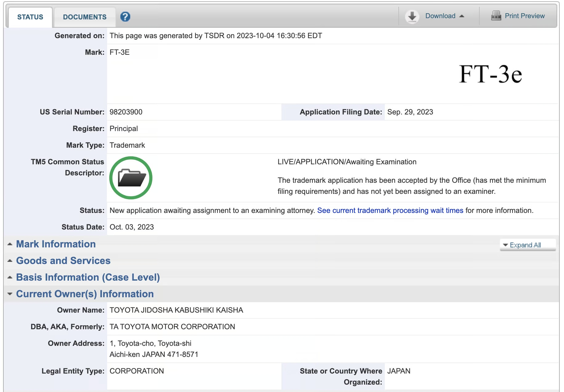564x392 pixels.
Task: Click the printer icon
Action: point(496,16)
